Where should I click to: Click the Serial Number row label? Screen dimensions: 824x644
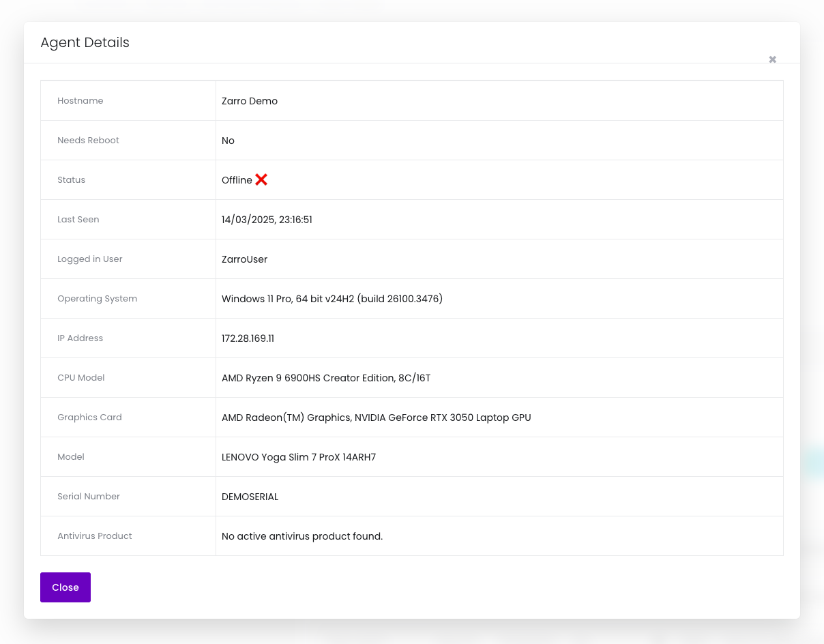(89, 497)
